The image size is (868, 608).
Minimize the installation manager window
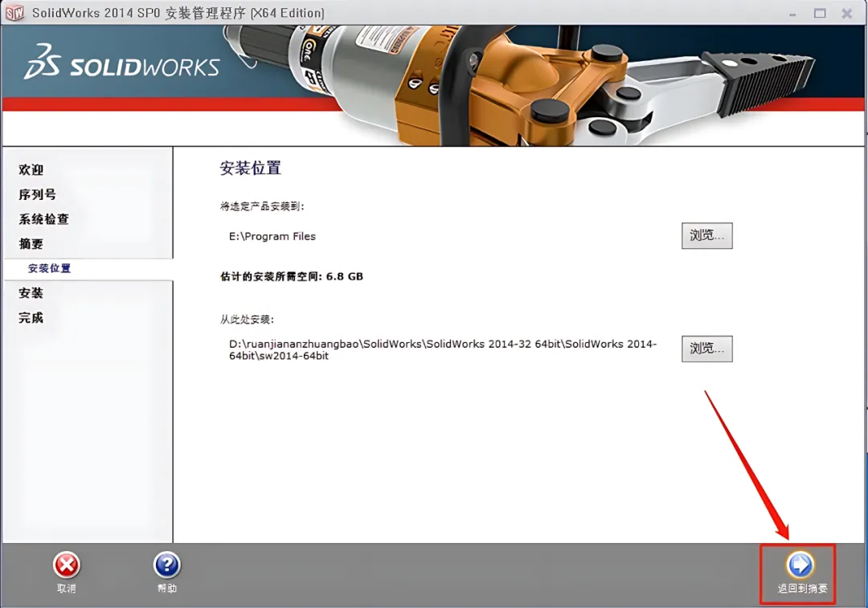coord(792,14)
